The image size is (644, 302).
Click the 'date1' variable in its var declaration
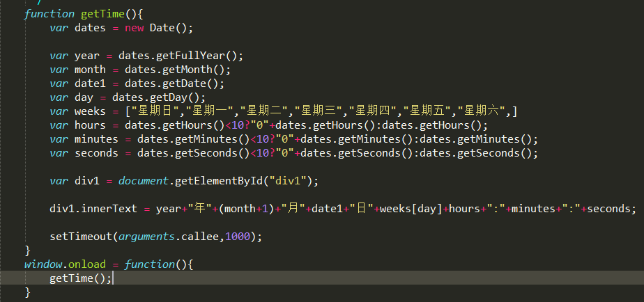click(x=90, y=84)
